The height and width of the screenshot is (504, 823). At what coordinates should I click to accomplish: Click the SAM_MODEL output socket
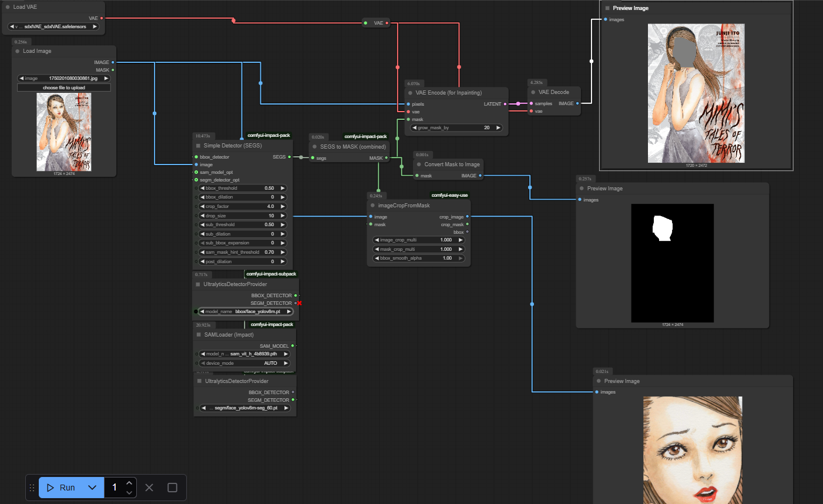pos(293,346)
